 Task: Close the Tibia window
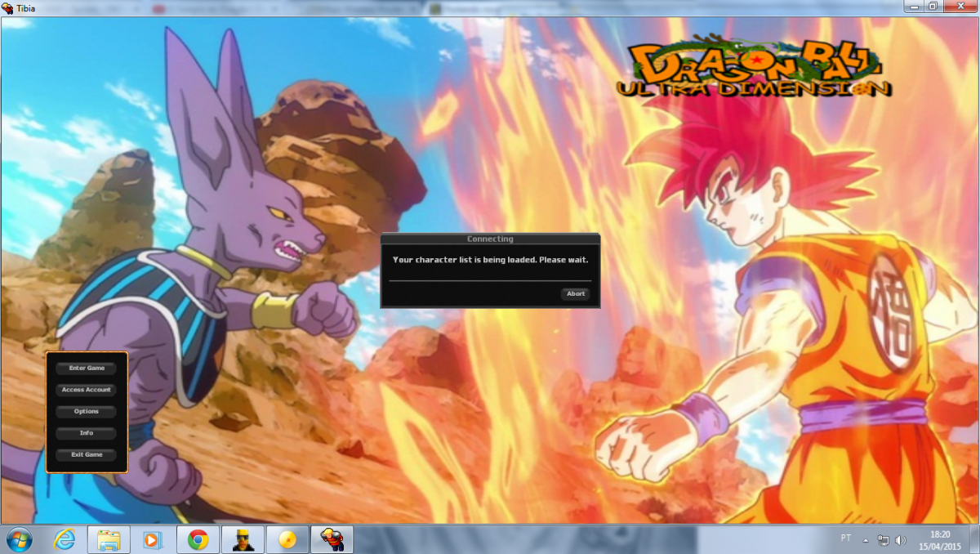click(960, 7)
